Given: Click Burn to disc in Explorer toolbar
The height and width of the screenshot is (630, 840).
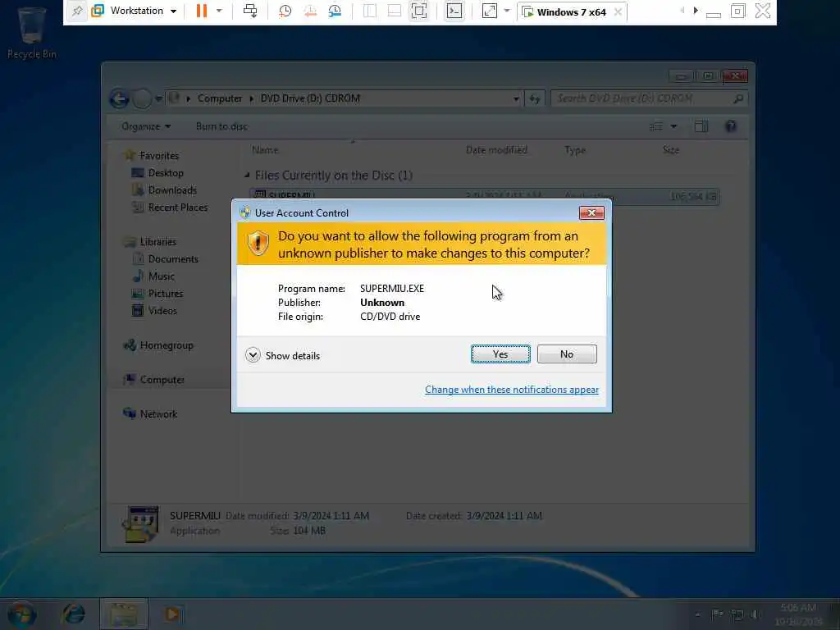Looking at the screenshot, I should [x=221, y=126].
